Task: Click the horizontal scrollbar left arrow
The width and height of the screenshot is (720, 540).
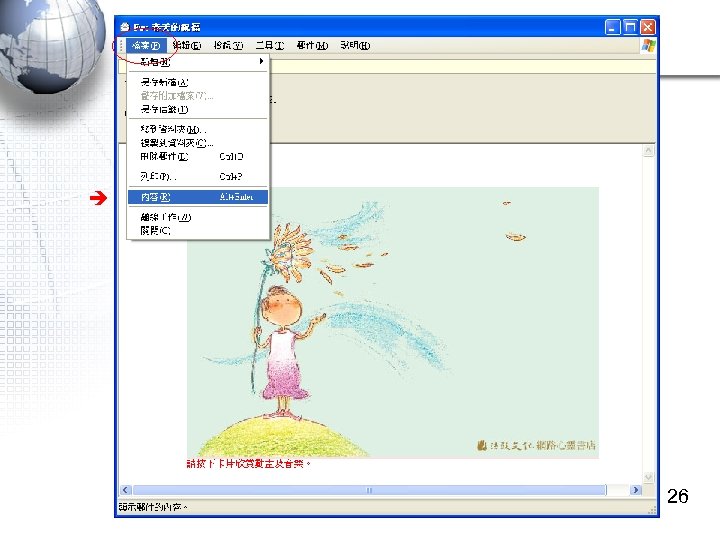Action: [126, 490]
